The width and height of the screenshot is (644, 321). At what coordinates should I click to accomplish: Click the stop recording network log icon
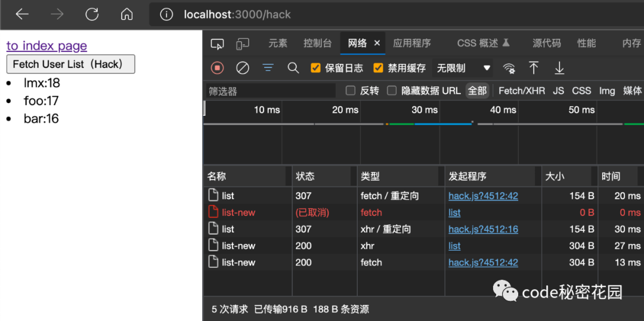[217, 68]
